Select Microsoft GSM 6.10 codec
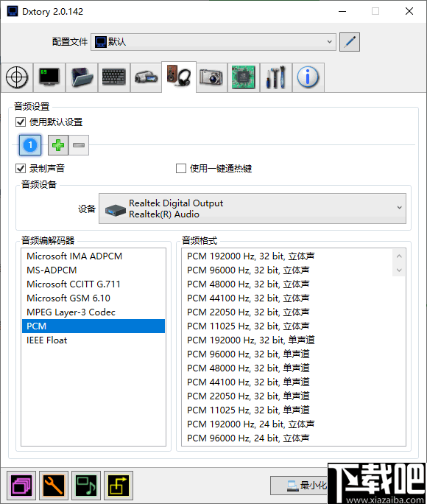Image resolution: width=427 pixels, height=504 pixels. pyautogui.click(x=93, y=298)
